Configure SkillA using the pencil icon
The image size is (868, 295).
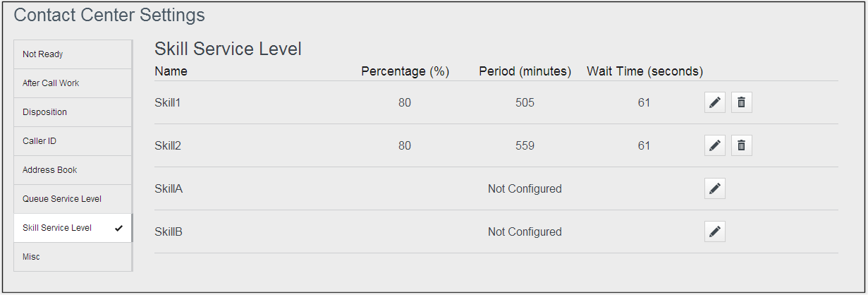pos(714,189)
